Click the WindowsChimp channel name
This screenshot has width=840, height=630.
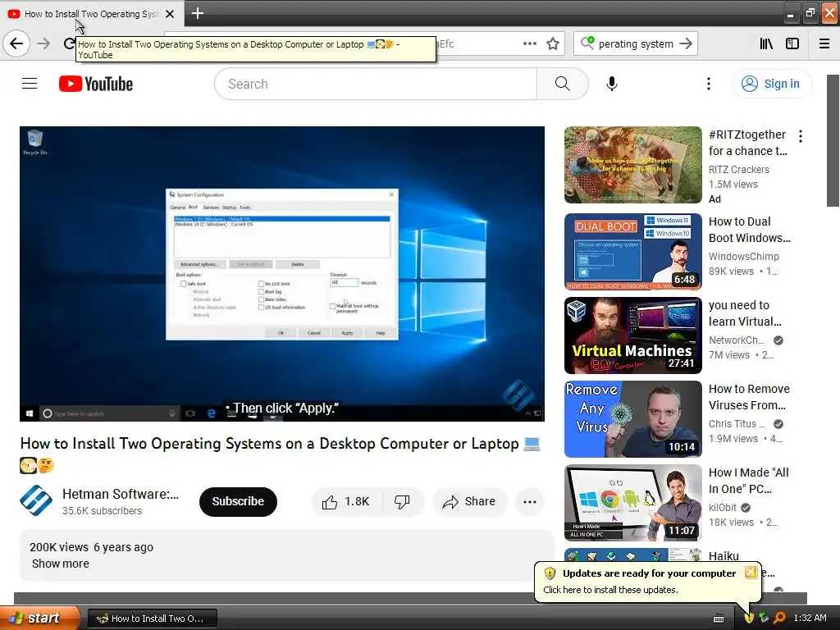[x=743, y=256]
